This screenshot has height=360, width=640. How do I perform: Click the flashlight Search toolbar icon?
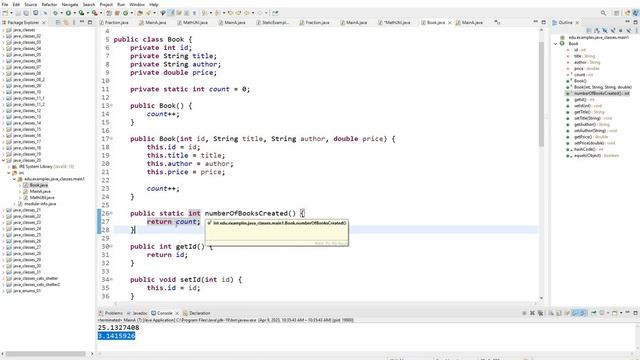(x=149, y=13)
